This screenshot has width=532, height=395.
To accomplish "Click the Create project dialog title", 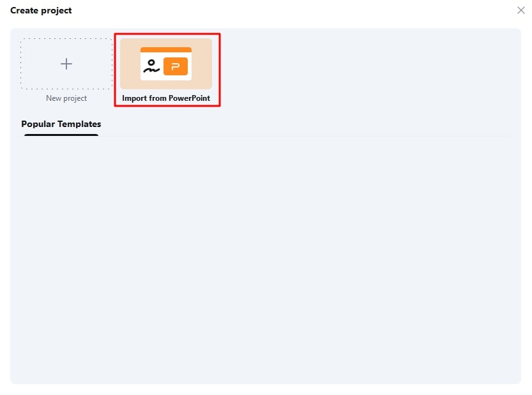I will click(41, 10).
